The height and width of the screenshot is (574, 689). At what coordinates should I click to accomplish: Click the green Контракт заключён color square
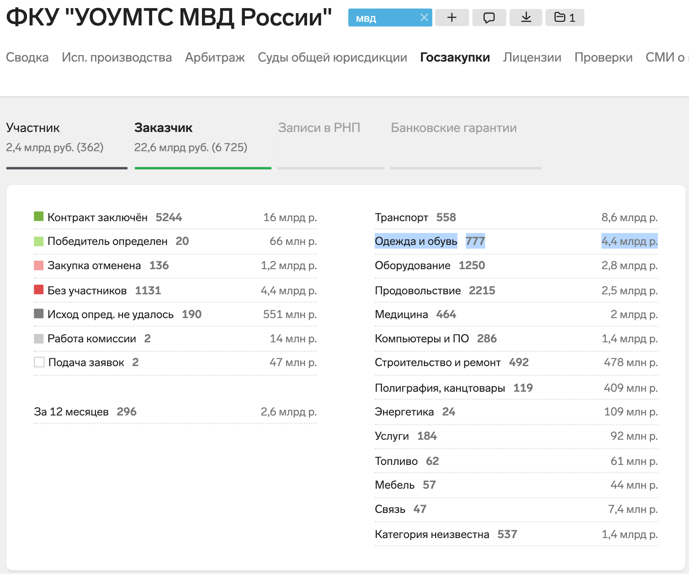39,216
